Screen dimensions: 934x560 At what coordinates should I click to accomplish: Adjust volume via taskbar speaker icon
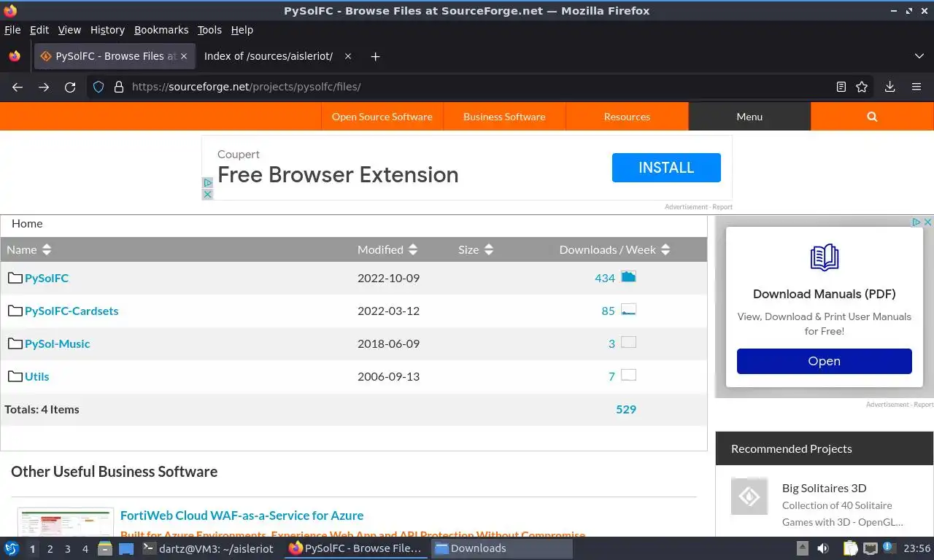(x=822, y=548)
